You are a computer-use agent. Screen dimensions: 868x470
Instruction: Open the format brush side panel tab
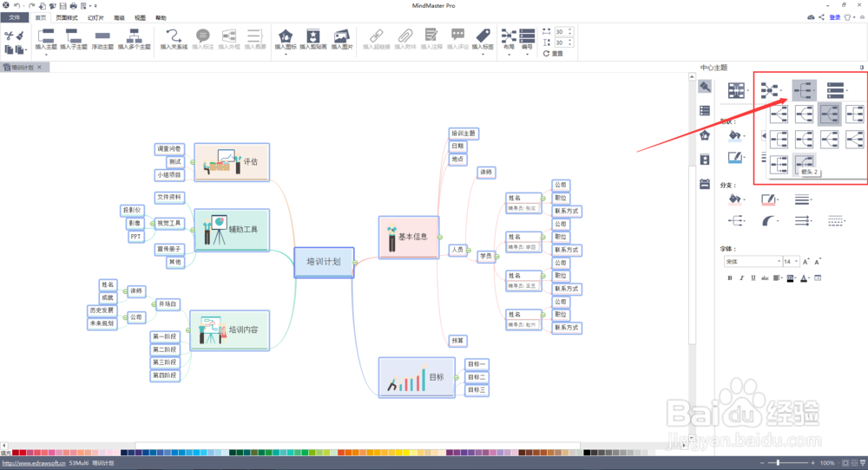point(705,87)
